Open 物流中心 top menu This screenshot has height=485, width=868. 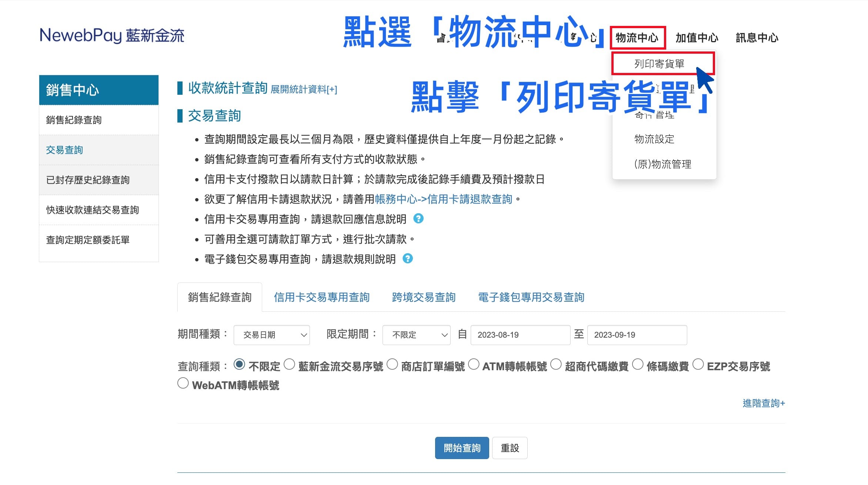(637, 38)
